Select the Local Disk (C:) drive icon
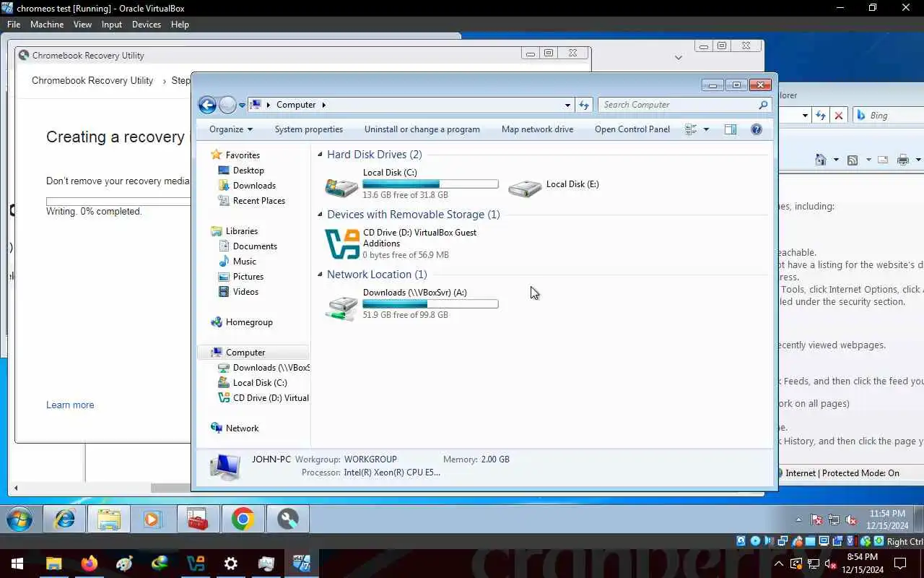This screenshot has height=578, width=924. (341, 186)
